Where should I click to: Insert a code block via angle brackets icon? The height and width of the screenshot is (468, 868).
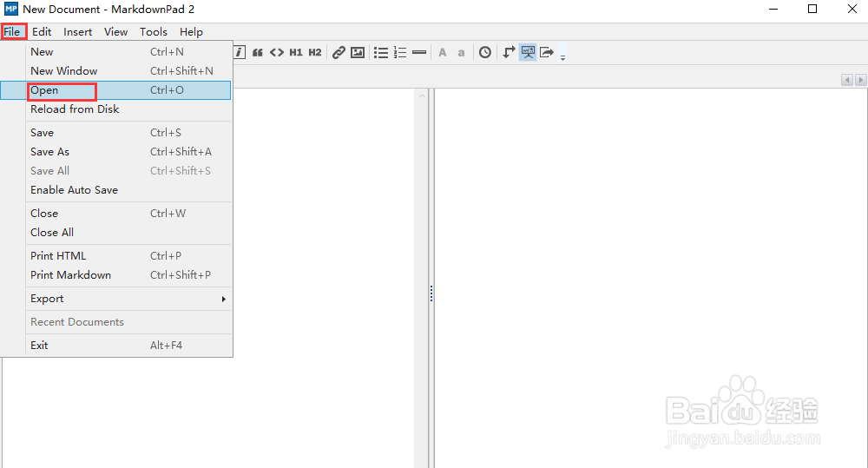[277, 53]
